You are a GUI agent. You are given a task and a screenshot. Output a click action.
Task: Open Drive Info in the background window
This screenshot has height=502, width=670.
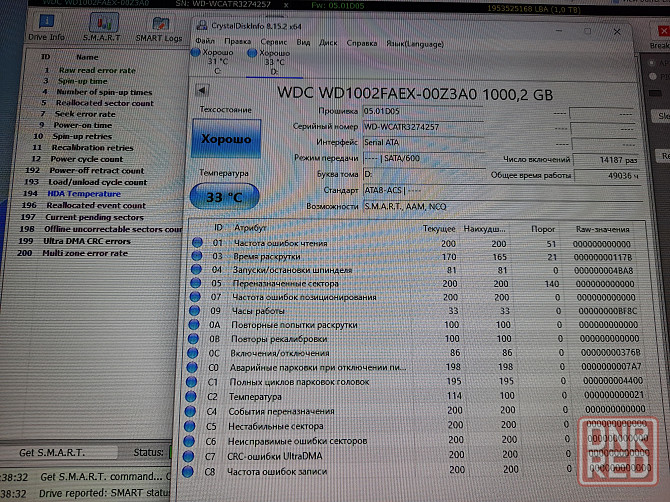tap(46, 27)
